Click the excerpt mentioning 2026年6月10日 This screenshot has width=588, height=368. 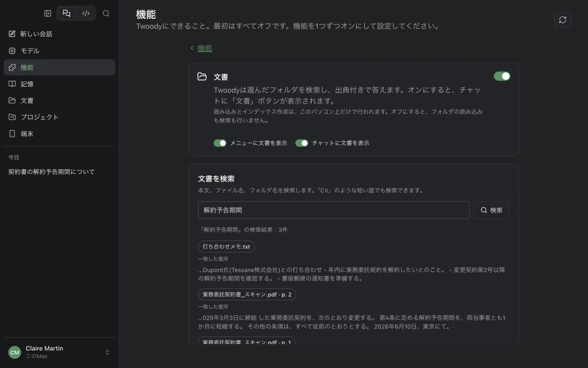pos(352,322)
